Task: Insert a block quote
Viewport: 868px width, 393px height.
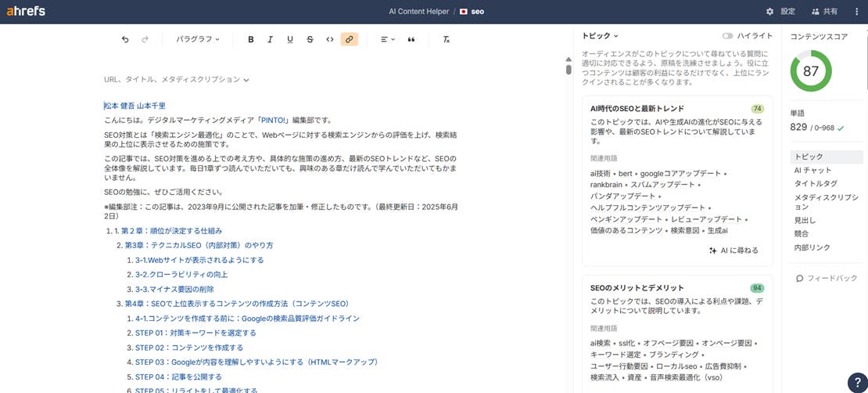Action: click(x=411, y=39)
